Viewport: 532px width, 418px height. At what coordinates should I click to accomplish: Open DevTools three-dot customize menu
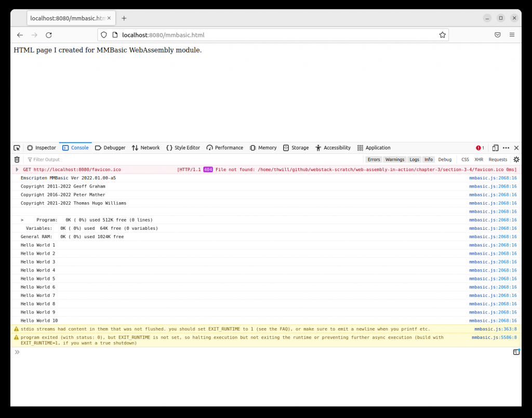click(x=506, y=148)
